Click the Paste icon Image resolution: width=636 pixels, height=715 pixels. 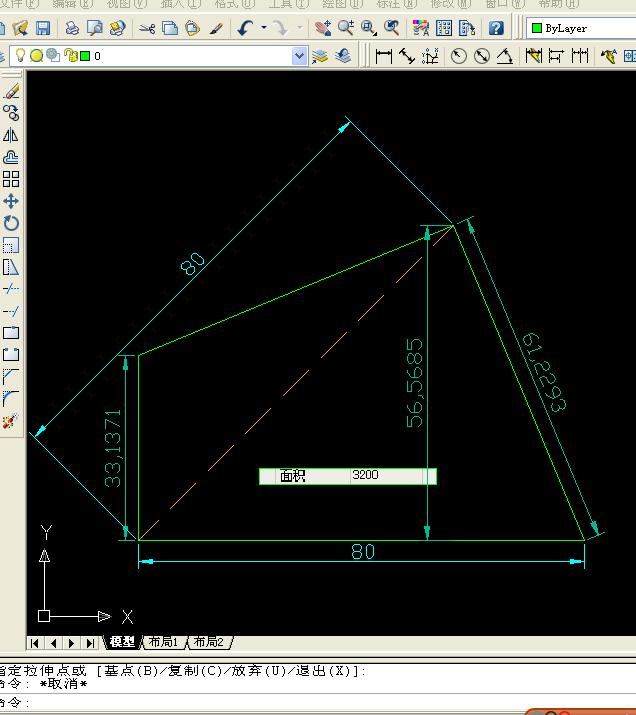(x=193, y=28)
